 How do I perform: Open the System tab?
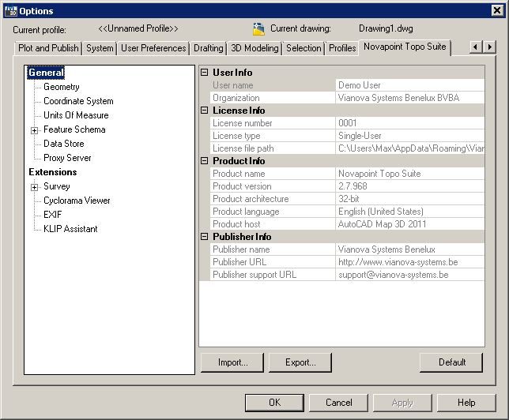100,48
